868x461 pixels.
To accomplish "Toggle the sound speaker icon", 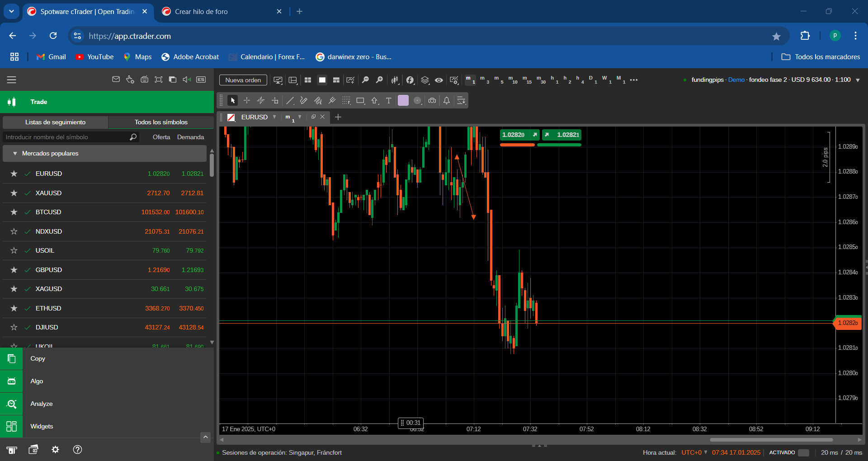I will pos(187,80).
